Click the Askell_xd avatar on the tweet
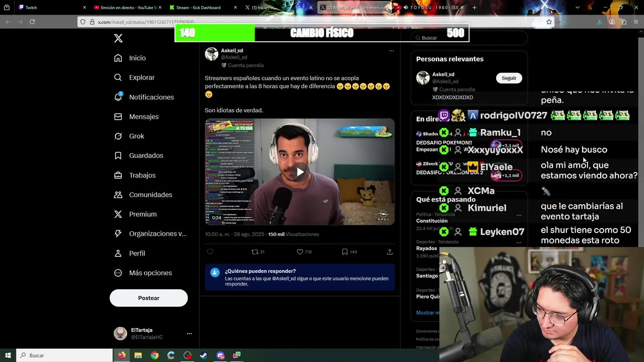This screenshot has width=644, height=362. coord(211,54)
